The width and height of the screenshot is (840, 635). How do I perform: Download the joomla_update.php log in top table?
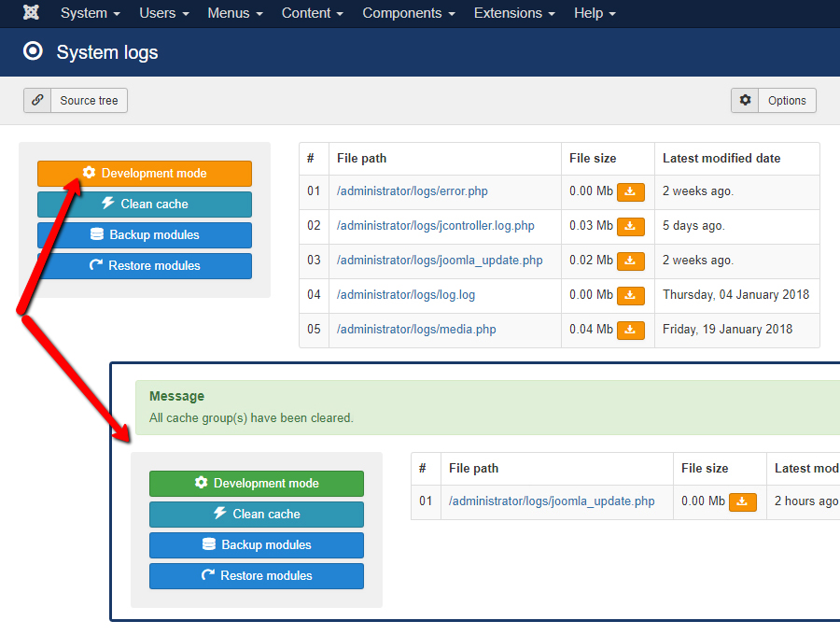[x=631, y=261]
